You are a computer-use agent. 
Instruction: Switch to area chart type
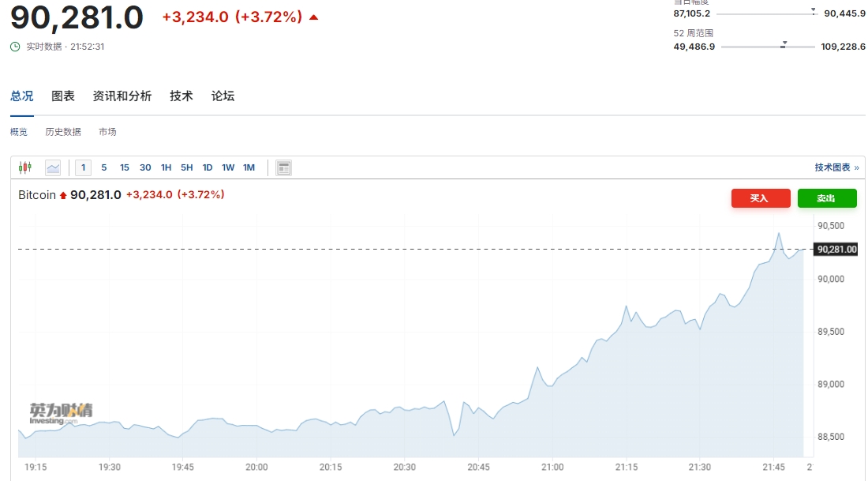tap(53, 167)
